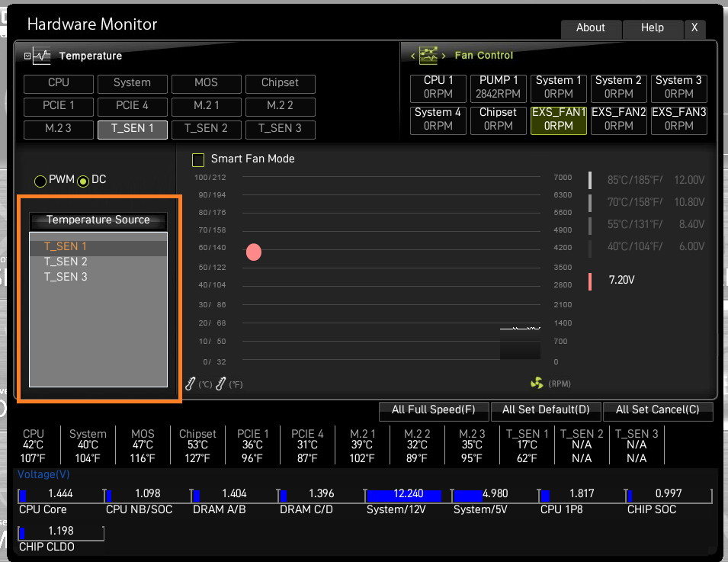
Task: Click the right arrow beside Fan Control
Action: pyautogui.click(x=444, y=56)
